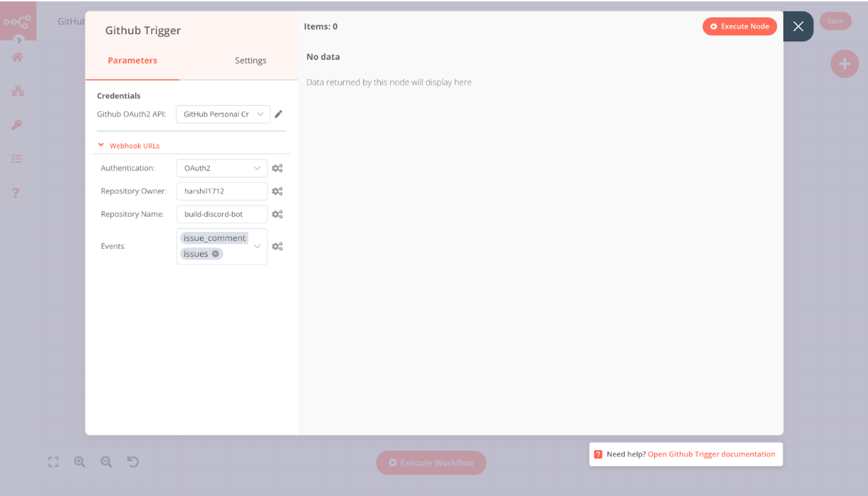The width and height of the screenshot is (868, 496).
Task: Open Credentials via the key icon
Action: 17,125
